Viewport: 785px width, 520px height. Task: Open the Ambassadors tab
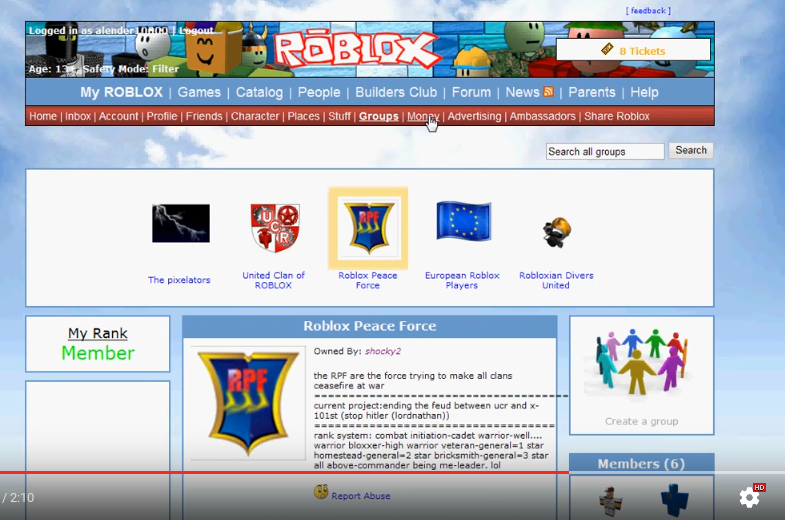coord(543,116)
